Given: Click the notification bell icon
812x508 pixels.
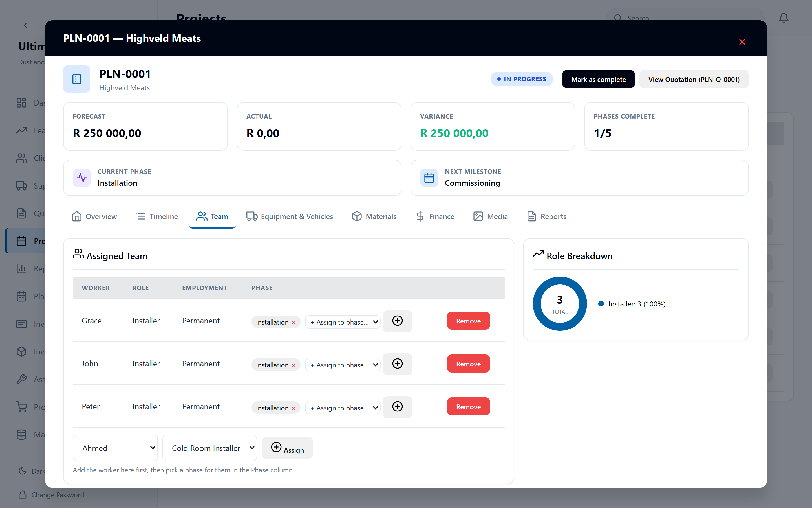Looking at the screenshot, I should click(784, 18).
